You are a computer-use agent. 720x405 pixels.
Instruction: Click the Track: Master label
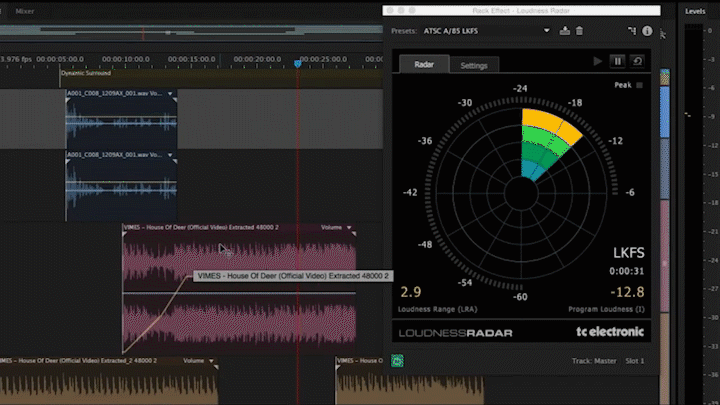[594, 361]
